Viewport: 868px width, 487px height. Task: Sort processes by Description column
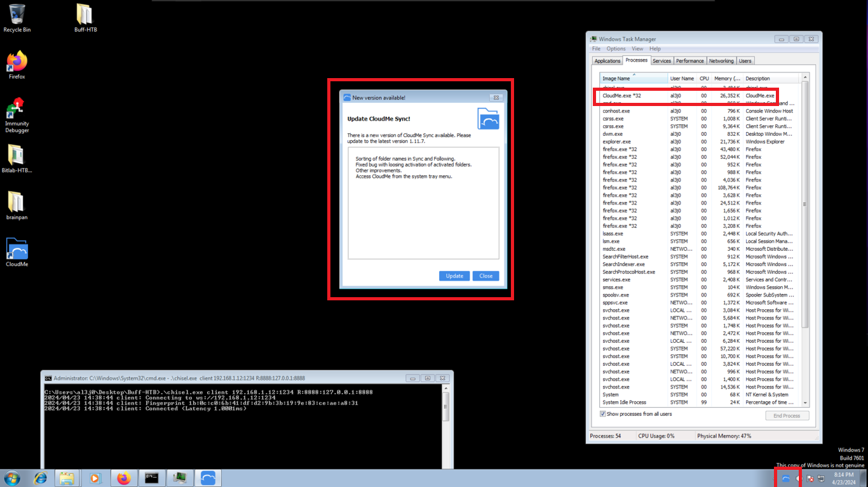tap(771, 79)
